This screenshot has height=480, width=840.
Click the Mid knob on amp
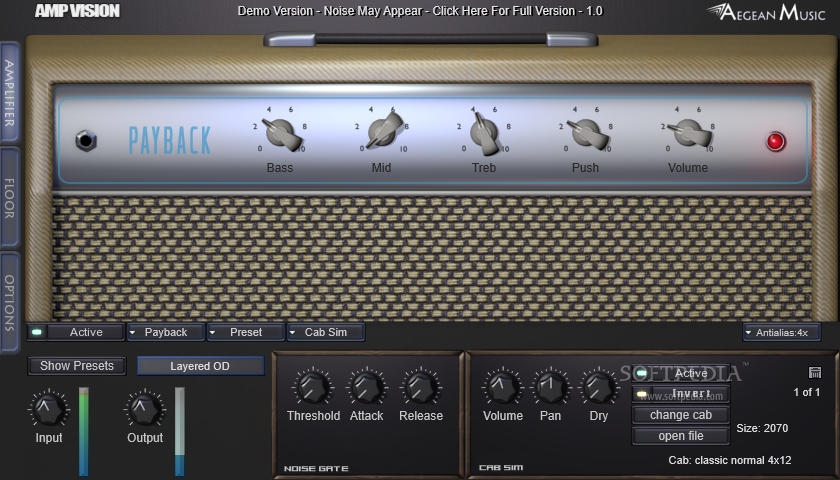(382, 132)
